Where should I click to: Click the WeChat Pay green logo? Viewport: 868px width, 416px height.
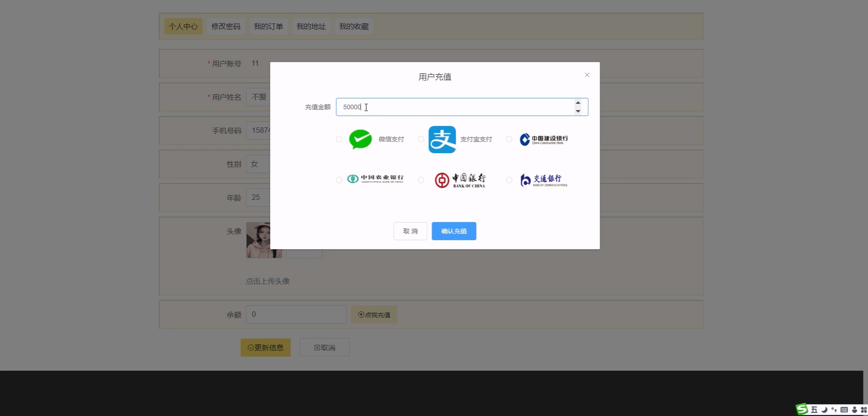click(360, 139)
